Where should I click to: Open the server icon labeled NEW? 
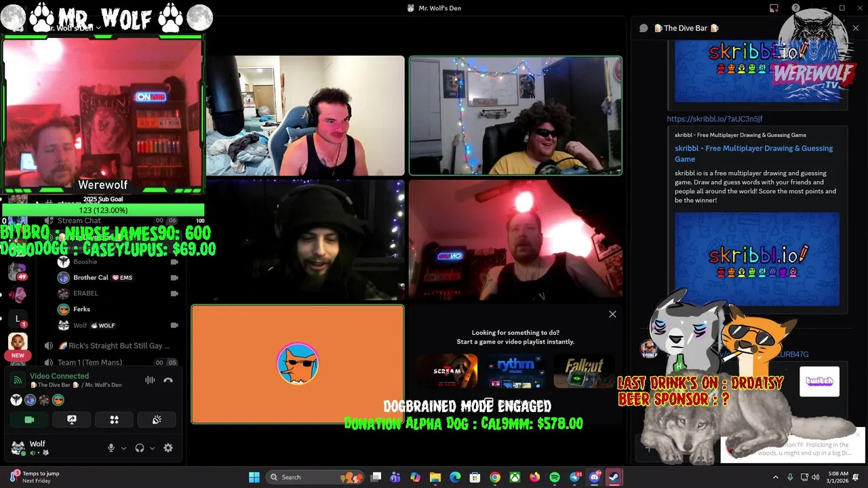(18, 344)
